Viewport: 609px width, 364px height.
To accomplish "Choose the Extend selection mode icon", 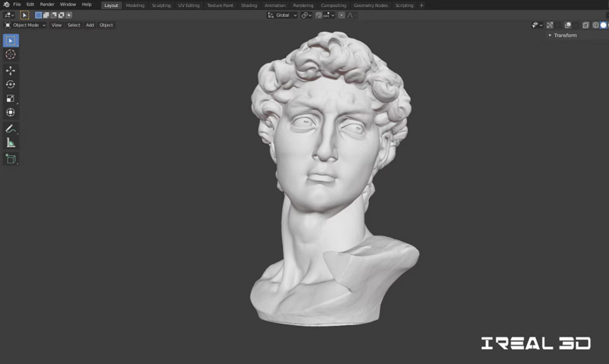I will [x=46, y=15].
